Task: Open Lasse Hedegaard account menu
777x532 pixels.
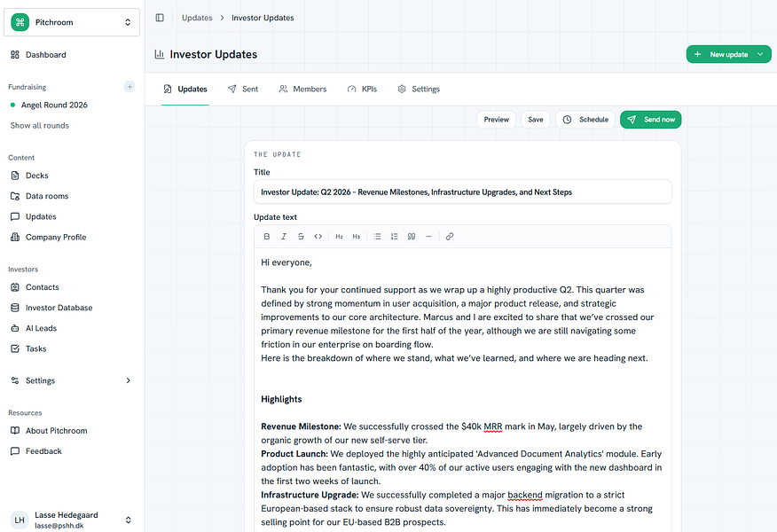Action: [x=72, y=520]
